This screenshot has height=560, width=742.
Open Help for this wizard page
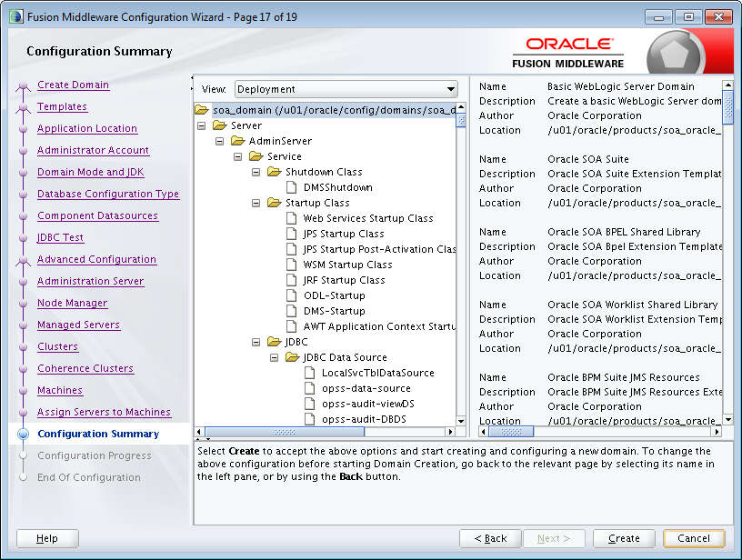(46, 538)
